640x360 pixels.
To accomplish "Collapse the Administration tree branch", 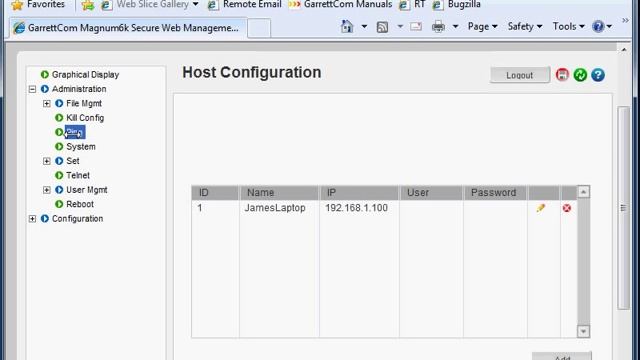I will 32,89.
